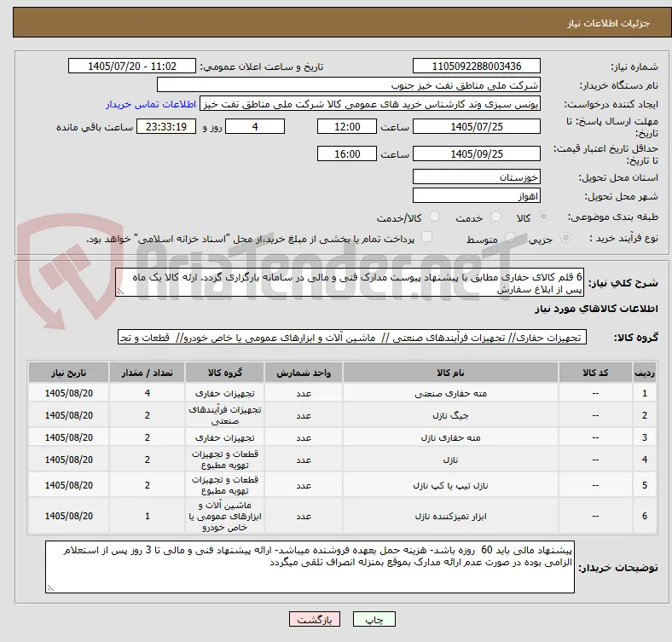The width and height of the screenshot is (672, 642).
Task: Click the remaining time field 23:33:19
Action: pos(165,126)
